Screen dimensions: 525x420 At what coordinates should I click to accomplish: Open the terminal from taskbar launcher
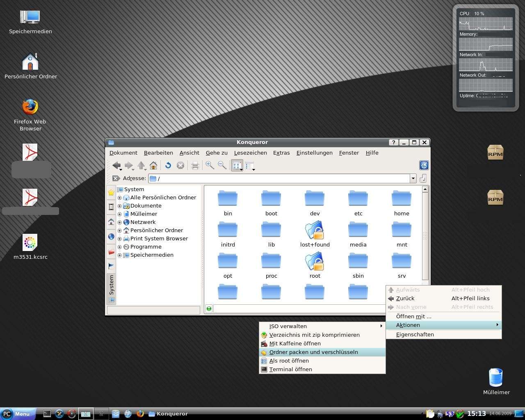click(47, 414)
